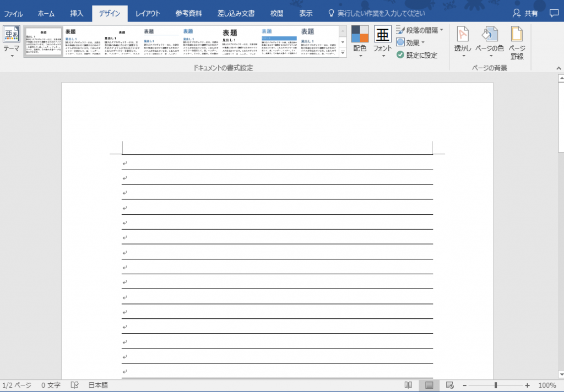
Task: Open the 透かし dropdown arrow
Action: tap(463, 56)
